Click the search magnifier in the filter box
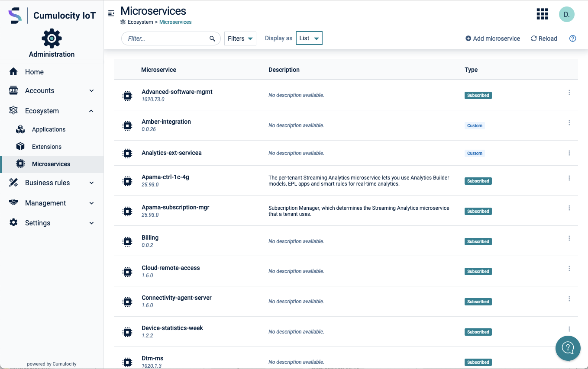 click(x=212, y=38)
